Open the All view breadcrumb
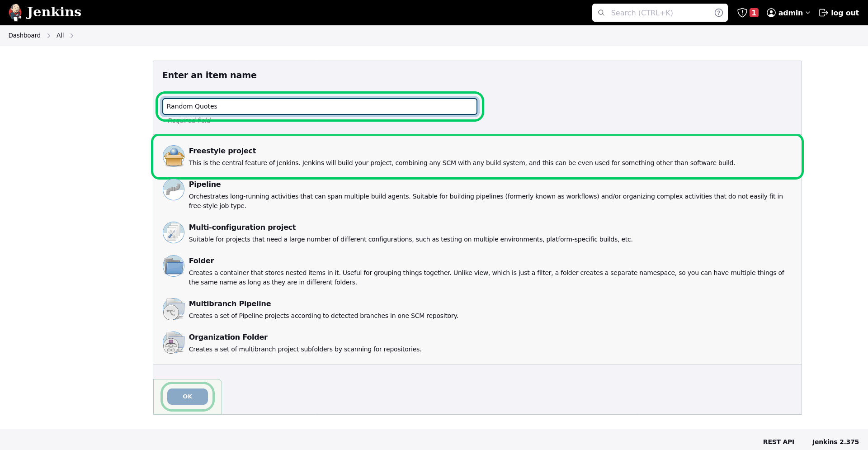 60,35
